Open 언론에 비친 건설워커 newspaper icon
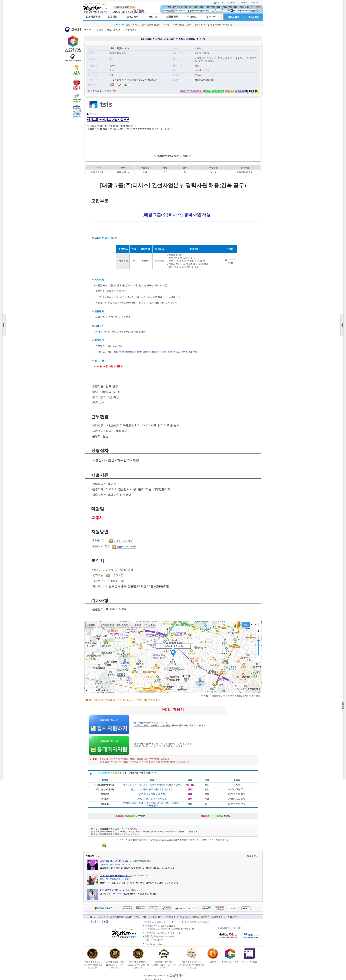This screenshot has height=980, width=346. (77, 98)
